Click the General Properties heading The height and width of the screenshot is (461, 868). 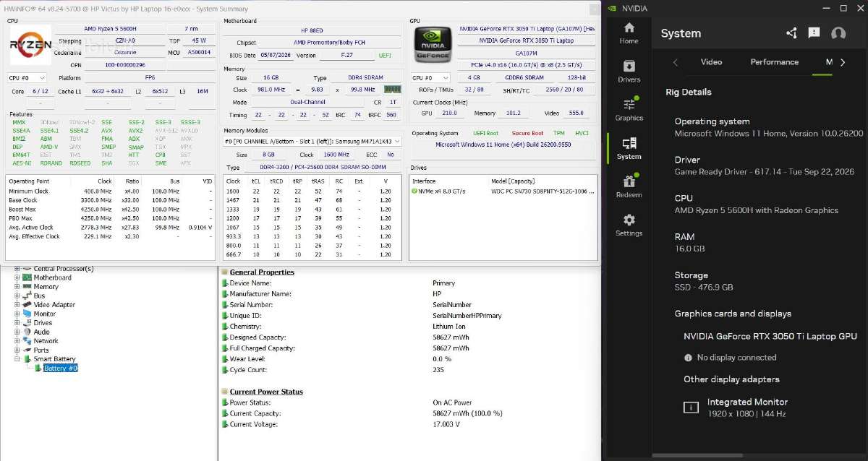coord(262,272)
